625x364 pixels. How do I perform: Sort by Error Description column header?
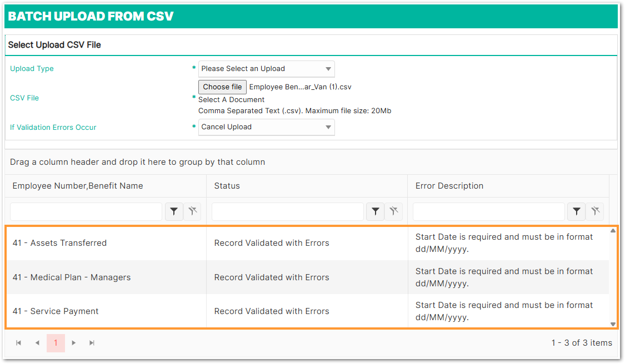[x=449, y=186]
